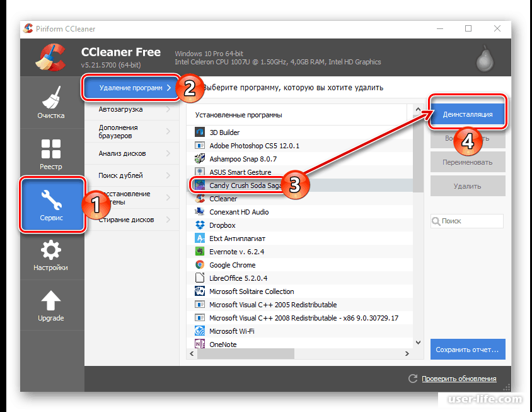Select the Ashampoo Snap icon
This screenshot has height=412, width=532.
point(200,158)
